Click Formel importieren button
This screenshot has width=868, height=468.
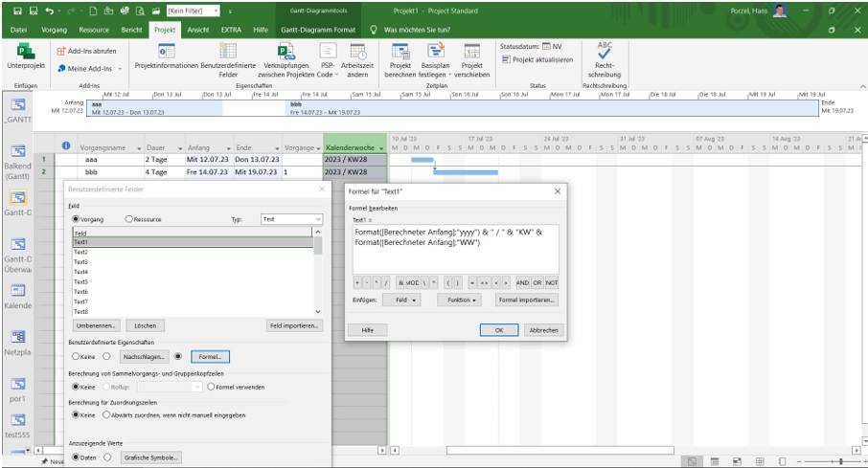[x=526, y=300]
